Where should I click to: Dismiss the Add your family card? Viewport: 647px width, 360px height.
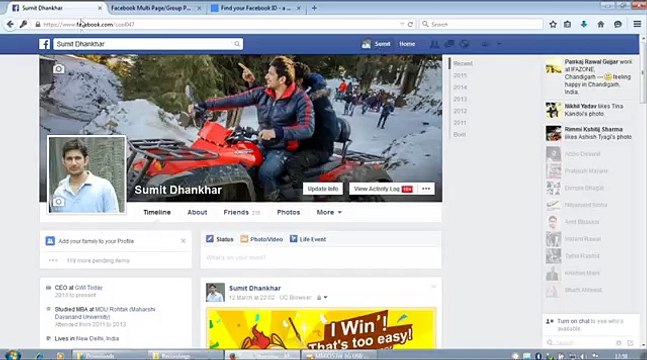(183, 241)
